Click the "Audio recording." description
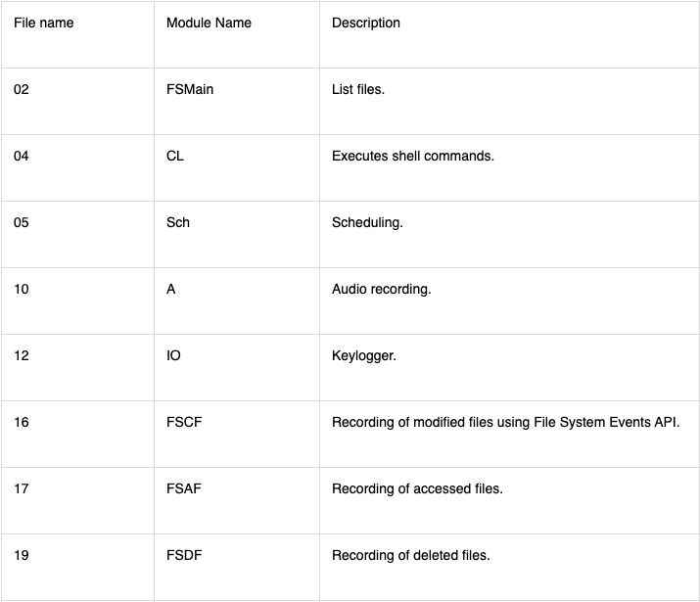Screen dimensions: 700x602 click(x=382, y=289)
